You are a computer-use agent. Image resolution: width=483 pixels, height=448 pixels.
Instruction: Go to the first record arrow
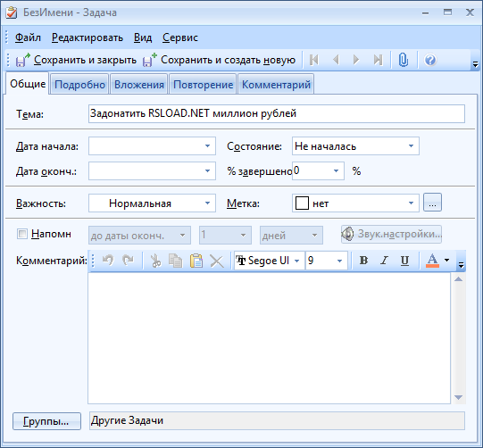[314, 60]
